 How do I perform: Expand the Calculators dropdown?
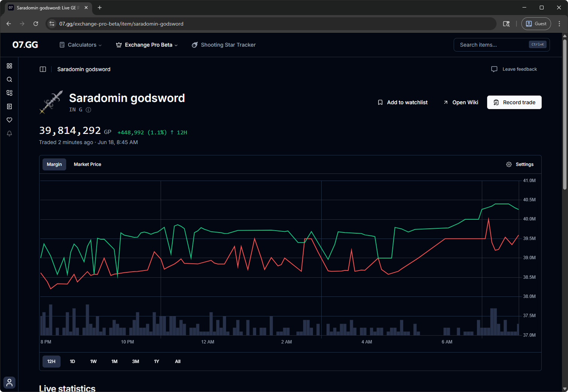coord(80,45)
